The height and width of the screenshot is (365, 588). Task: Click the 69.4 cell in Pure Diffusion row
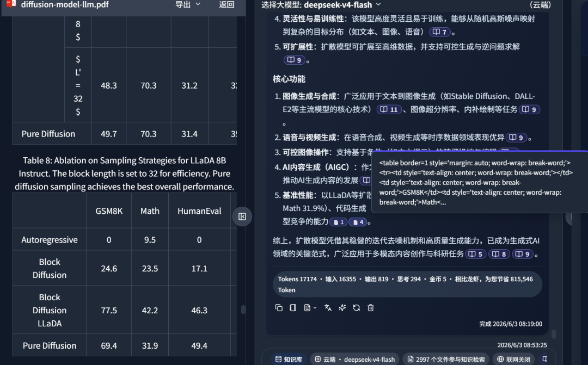point(109,345)
